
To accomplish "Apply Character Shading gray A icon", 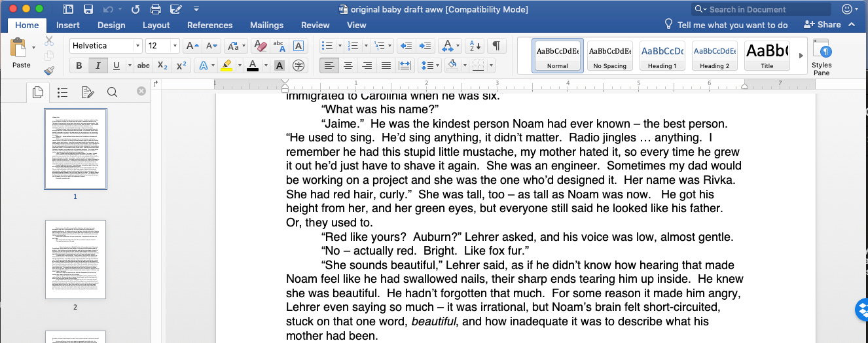I will click(280, 65).
